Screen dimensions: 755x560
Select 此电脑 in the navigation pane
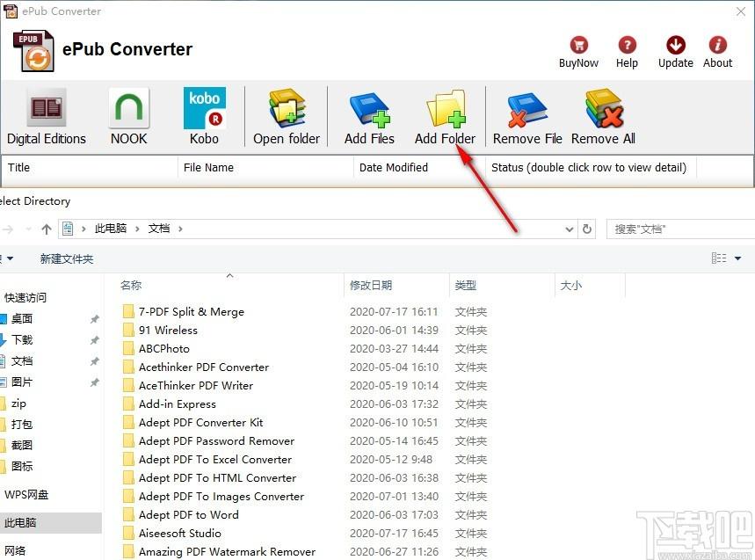coord(20,523)
